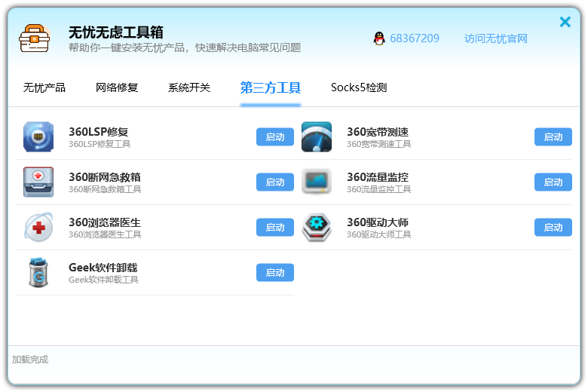Viewport: 588px width, 392px height.
Task: Start 360宽带测速 via 启动 button
Action: [553, 136]
